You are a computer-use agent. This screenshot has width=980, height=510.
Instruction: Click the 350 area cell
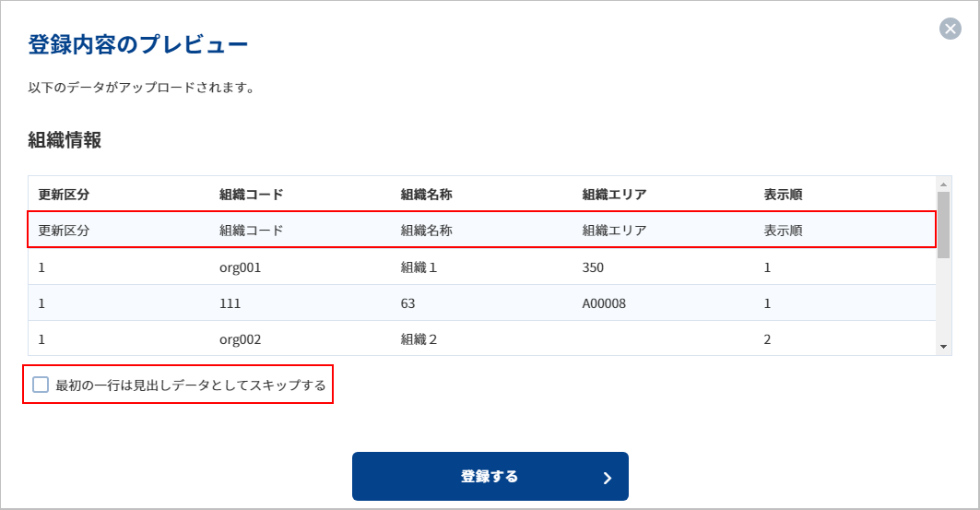click(593, 267)
